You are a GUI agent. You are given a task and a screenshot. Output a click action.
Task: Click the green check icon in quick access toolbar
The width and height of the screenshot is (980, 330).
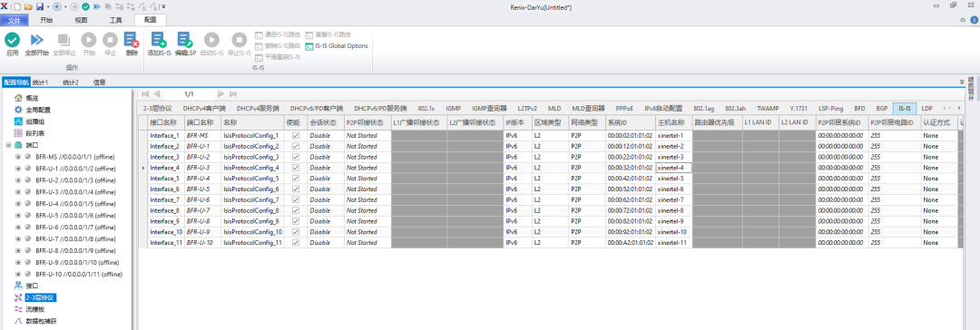(x=85, y=6)
